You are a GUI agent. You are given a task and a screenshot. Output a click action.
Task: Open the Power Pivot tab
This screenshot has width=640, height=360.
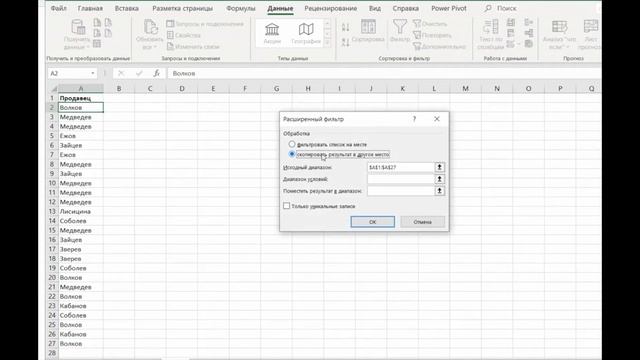[449, 8]
